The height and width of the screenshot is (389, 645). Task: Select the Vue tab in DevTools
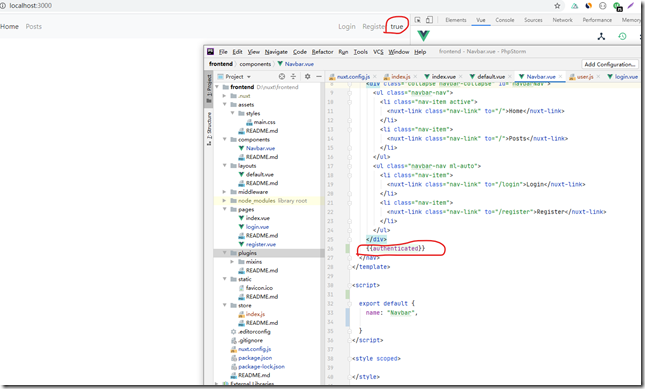click(481, 20)
